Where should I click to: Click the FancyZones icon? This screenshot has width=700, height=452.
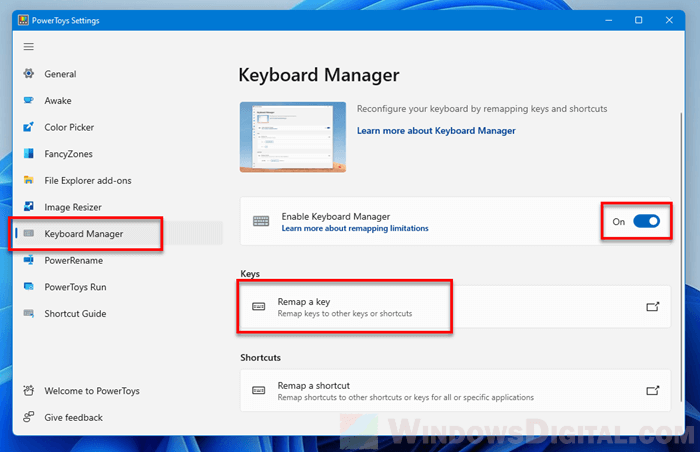coord(29,154)
